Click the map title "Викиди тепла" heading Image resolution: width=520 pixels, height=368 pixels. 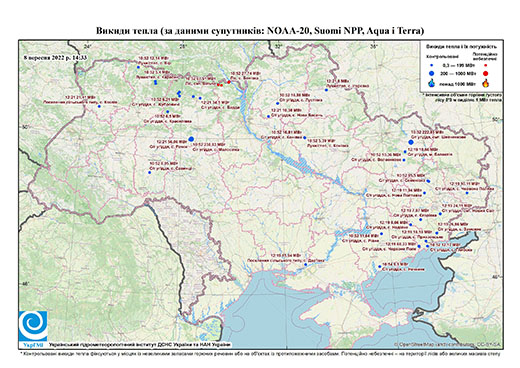tap(260, 31)
